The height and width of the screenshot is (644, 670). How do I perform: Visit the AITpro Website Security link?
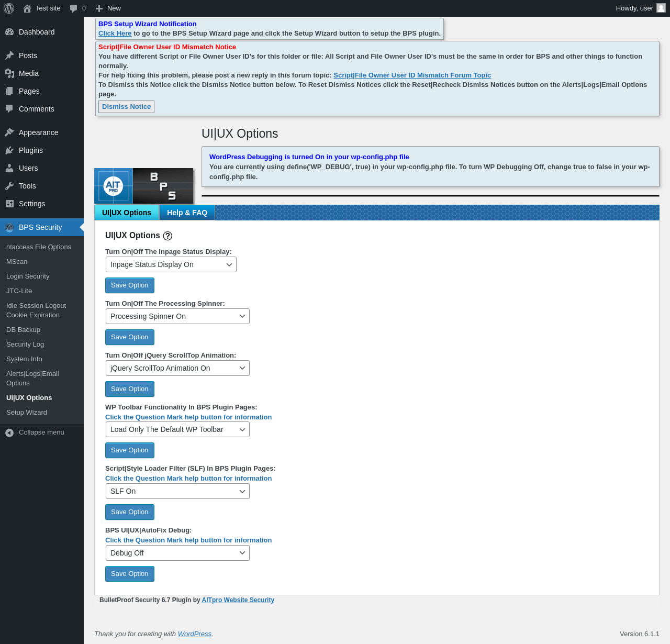pyautogui.click(x=238, y=600)
